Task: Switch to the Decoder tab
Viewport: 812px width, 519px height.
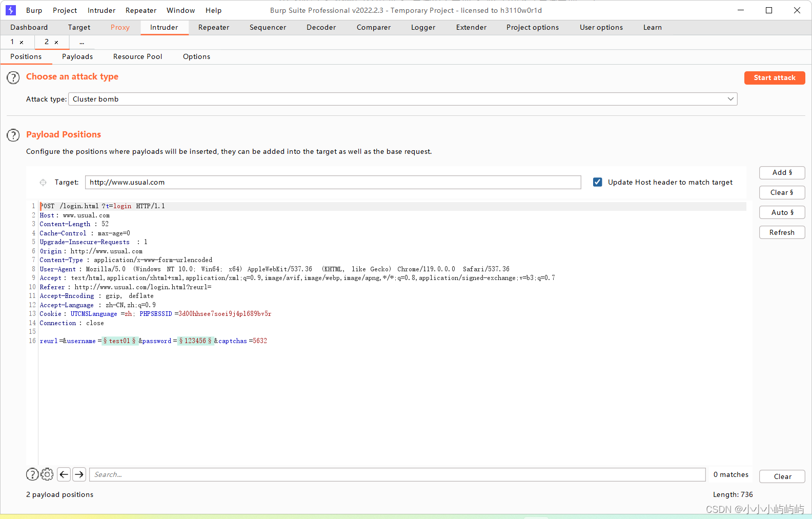Action: click(x=321, y=27)
